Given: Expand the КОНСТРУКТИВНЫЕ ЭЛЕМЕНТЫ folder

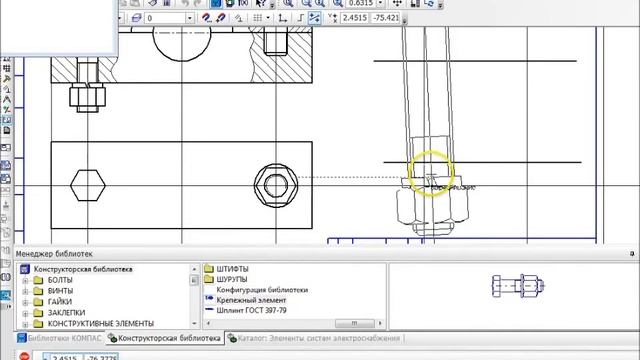Looking at the screenshot, I should click(x=25, y=324).
